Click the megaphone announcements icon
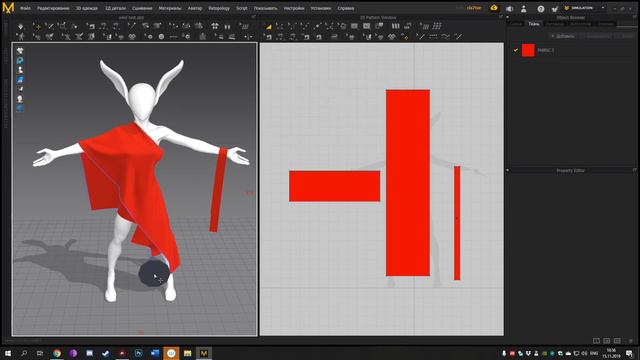 (509, 9)
